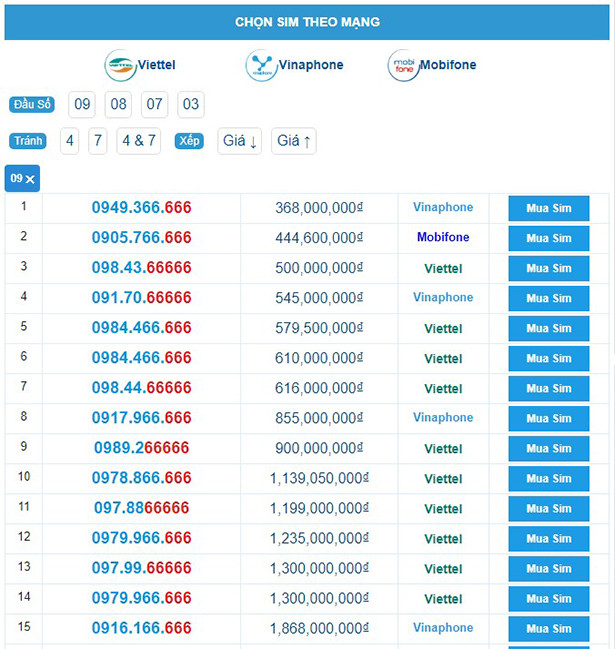The image size is (615, 649).
Task: Click Mua Sim for 0989.266666
Action: [x=549, y=448]
